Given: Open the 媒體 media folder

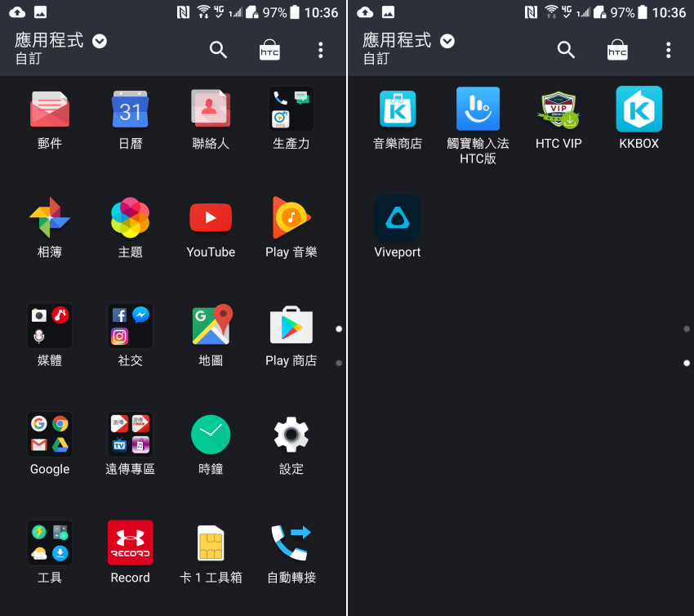Looking at the screenshot, I should pos(50,325).
